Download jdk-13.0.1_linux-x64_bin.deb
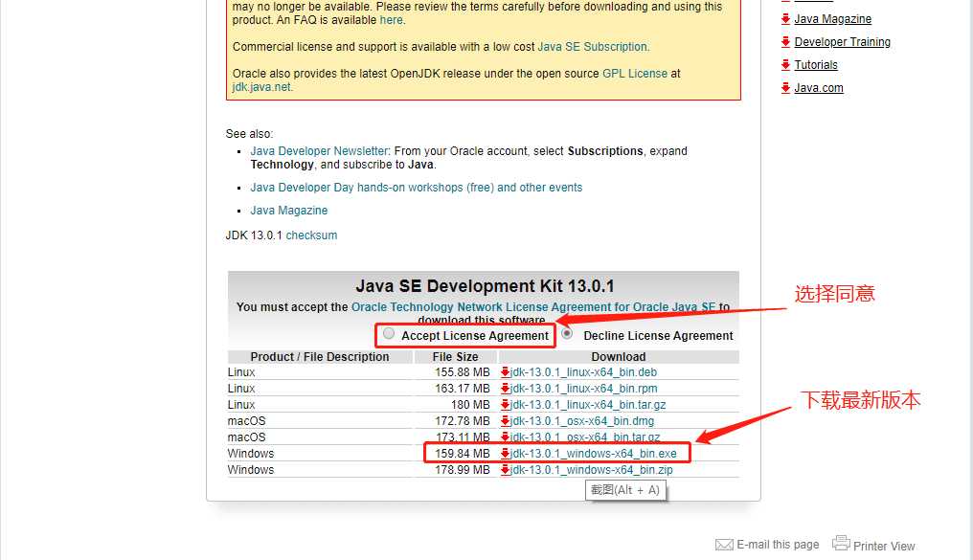This screenshot has height=560, width=973. point(583,372)
